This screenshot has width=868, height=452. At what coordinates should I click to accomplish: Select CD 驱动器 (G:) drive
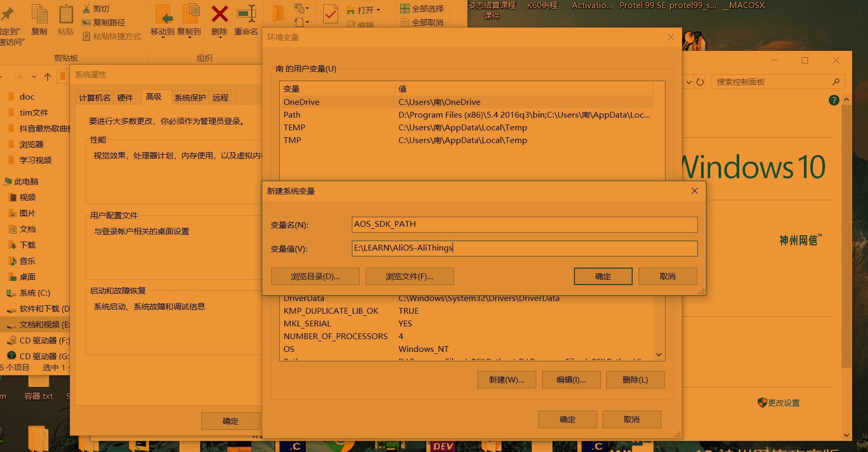[x=45, y=356]
